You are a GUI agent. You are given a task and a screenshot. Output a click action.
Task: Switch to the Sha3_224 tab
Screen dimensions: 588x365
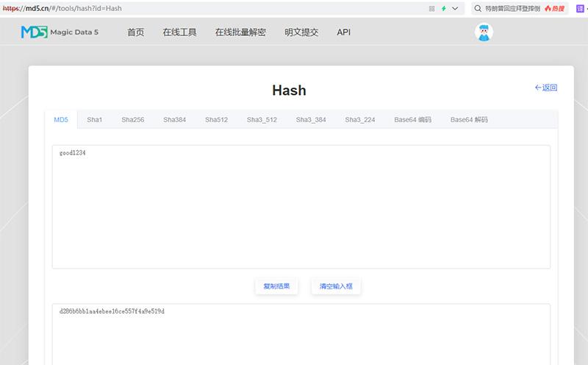(360, 120)
